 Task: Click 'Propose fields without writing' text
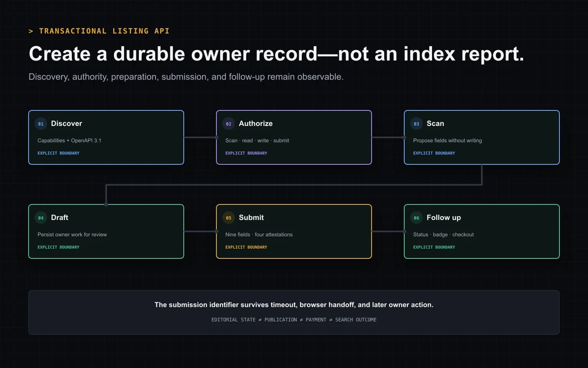click(448, 140)
